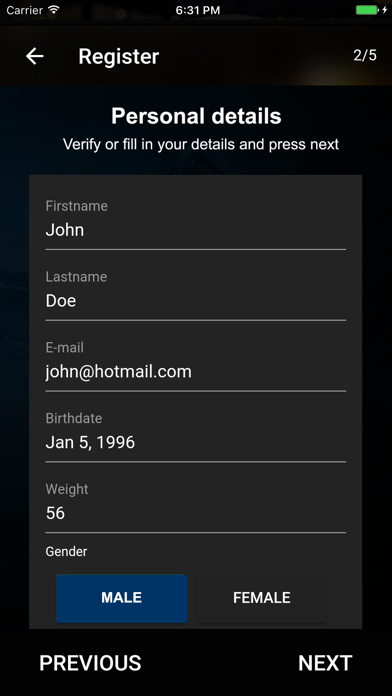The image size is (392, 696).
Task: Tap the 6:31 PM clock
Action: click(198, 10)
